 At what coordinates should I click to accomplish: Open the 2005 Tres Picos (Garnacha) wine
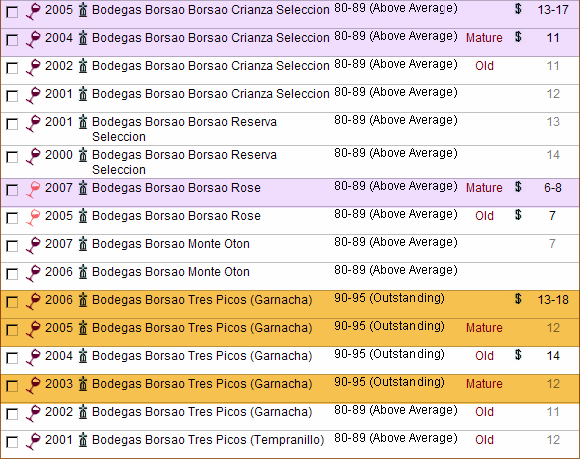coord(202,328)
